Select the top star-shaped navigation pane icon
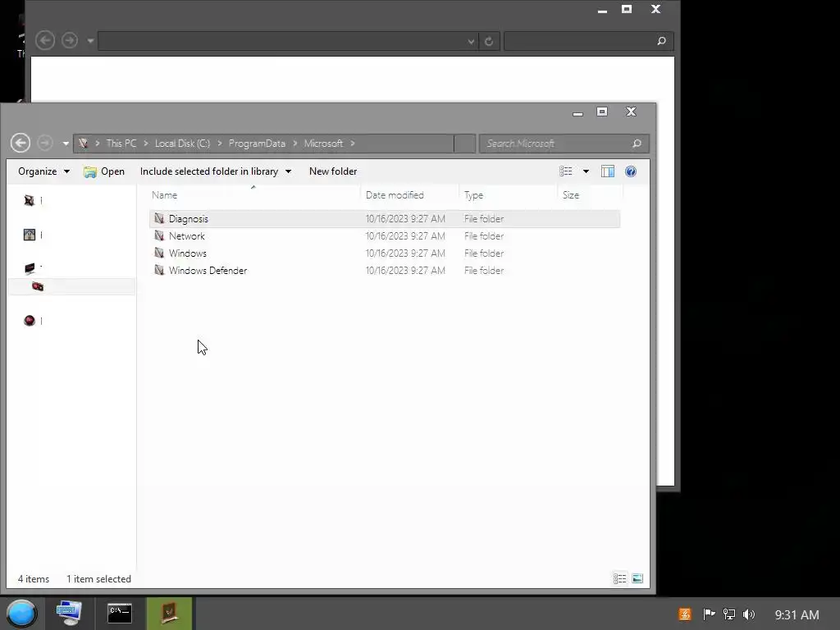Screen dimensions: 840x630 pos(30,200)
